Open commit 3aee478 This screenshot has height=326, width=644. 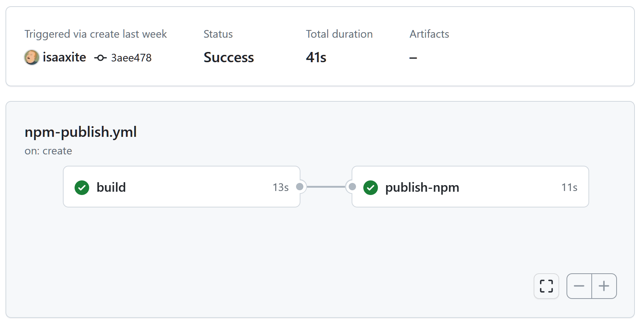pyautogui.click(x=131, y=58)
